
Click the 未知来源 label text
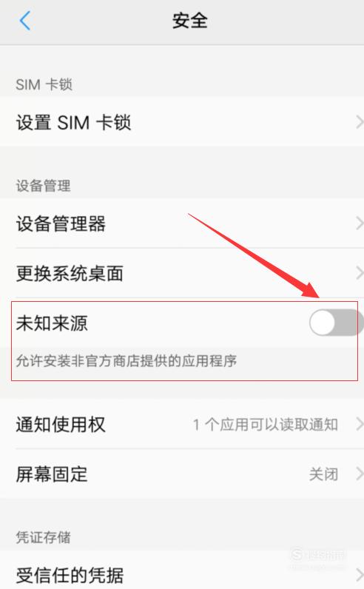click(x=52, y=323)
